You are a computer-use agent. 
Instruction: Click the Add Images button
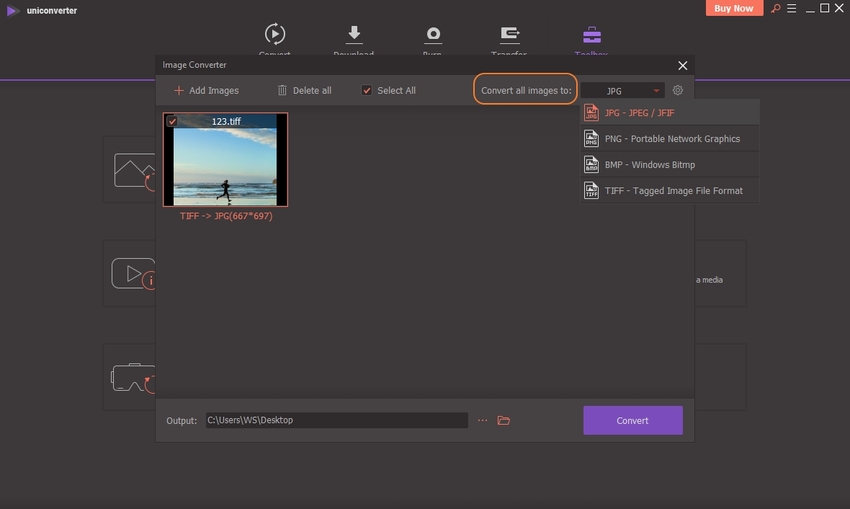(x=206, y=90)
